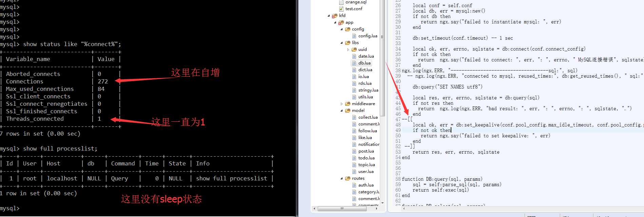This screenshot has height=217, width=644.
Task: Select comment.lua under the routes folder
Action: tap(369, 199)
